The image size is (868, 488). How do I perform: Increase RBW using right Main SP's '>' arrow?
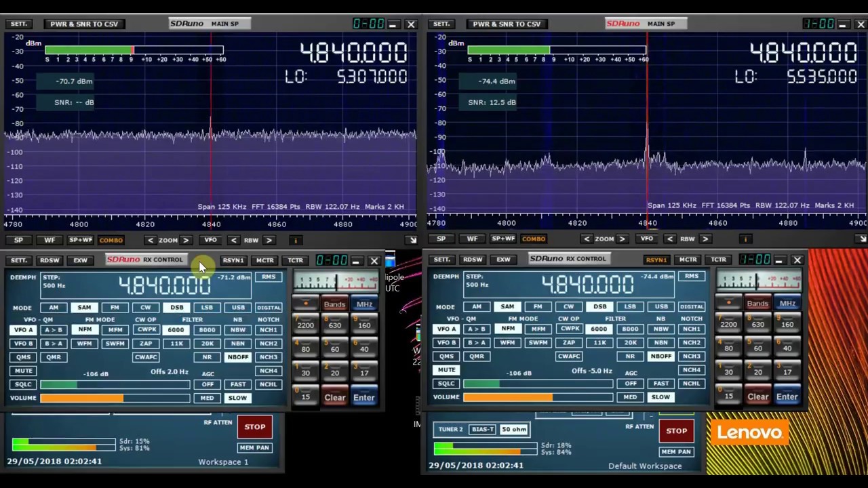(x=705, y=239)
